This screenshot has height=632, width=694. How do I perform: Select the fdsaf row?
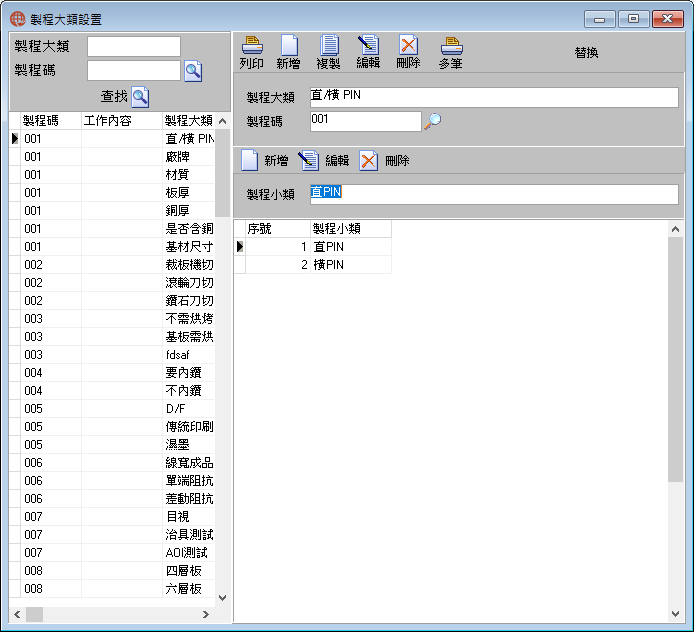[112, 355]
